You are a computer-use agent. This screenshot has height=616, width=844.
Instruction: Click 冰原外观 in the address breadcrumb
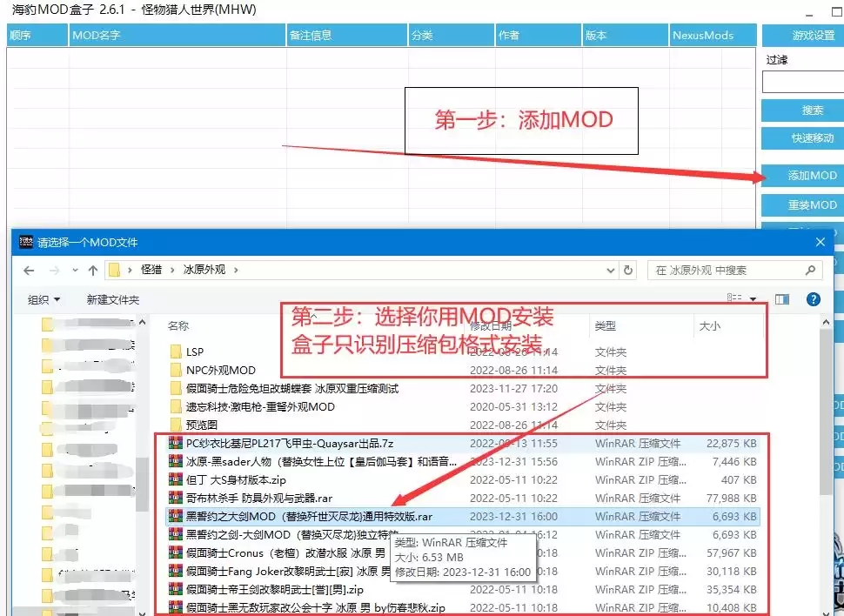[204, 270]
